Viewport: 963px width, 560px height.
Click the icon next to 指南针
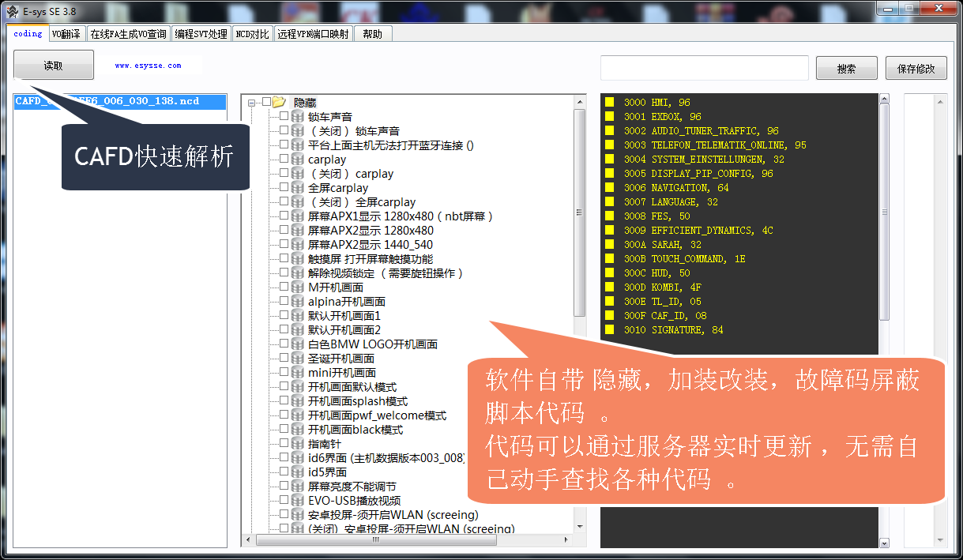(298, 444)
